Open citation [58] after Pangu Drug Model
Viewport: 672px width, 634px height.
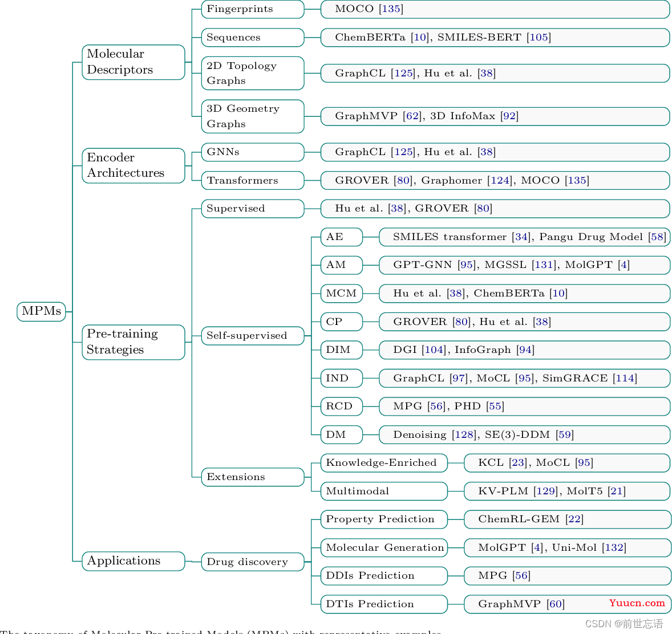coord(657,237)
